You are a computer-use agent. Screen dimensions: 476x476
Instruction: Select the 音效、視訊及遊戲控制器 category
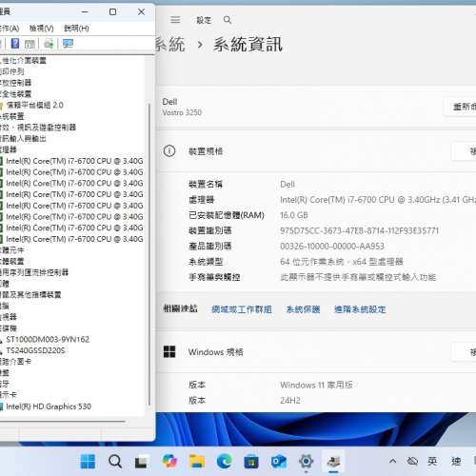point(38,128)
